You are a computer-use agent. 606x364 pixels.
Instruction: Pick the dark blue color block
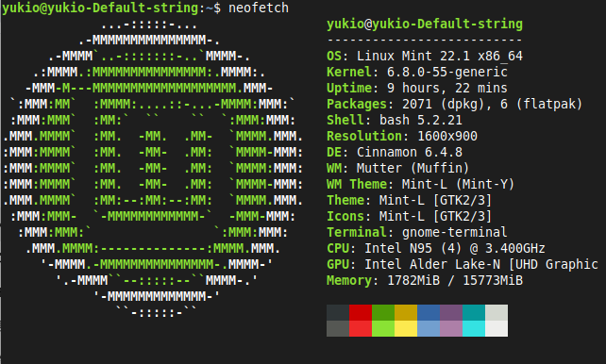(x=429, y=313)
